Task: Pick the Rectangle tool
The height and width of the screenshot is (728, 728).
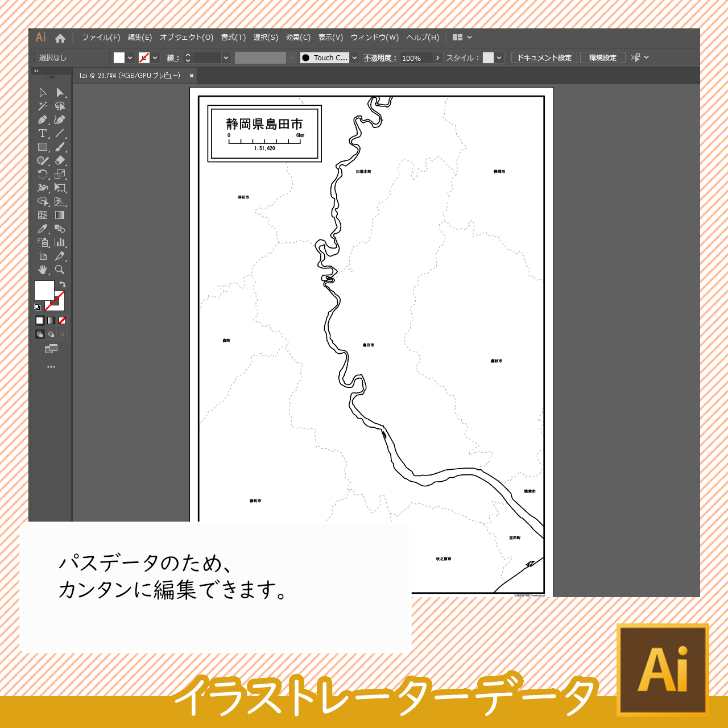Action: click(43, 147)
